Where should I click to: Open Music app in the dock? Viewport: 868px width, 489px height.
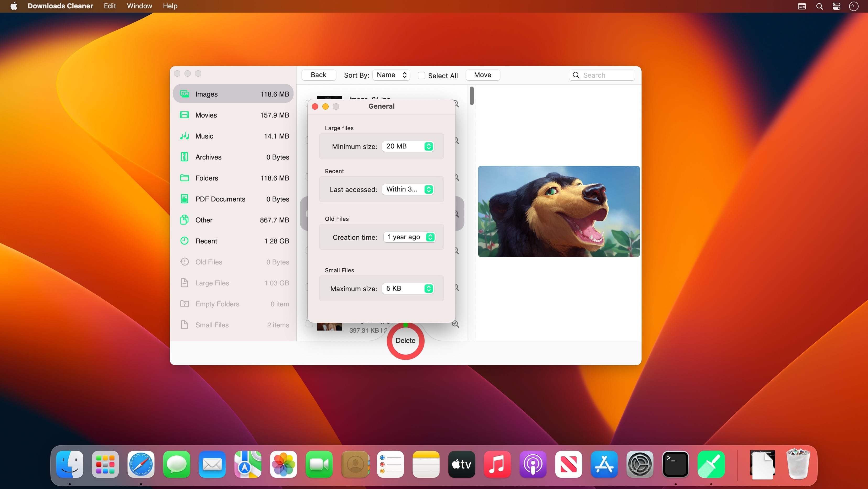tap(497, 464)
